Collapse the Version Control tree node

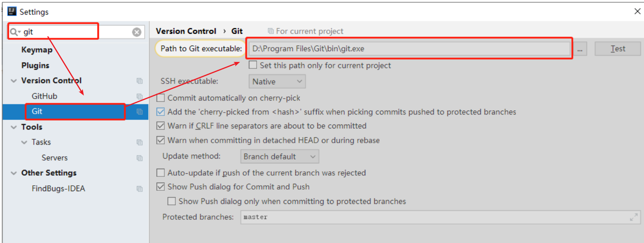(x=14, y=81)
